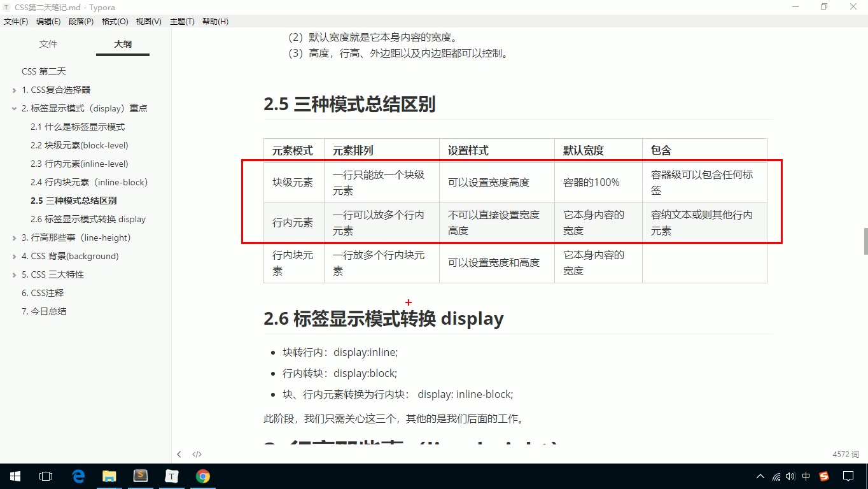The height and width of the screenshot is (489, 868).
Task: Collapse '2. 标签显示模式' outline node
Action: pos(14,109)
